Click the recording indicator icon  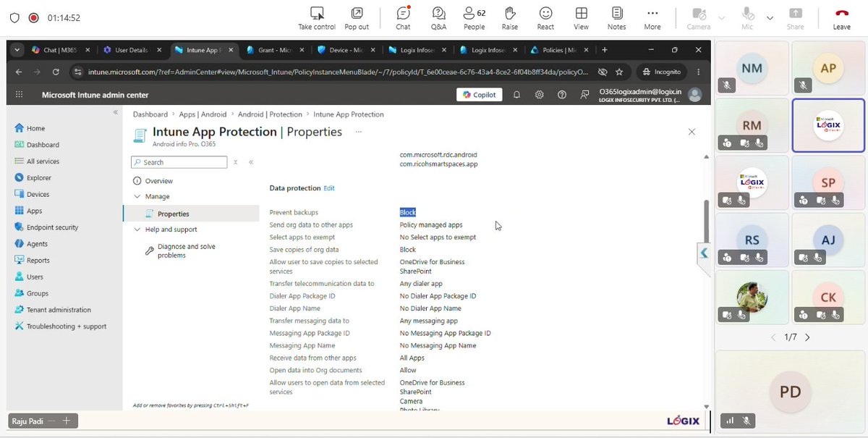tap(33, 17)
